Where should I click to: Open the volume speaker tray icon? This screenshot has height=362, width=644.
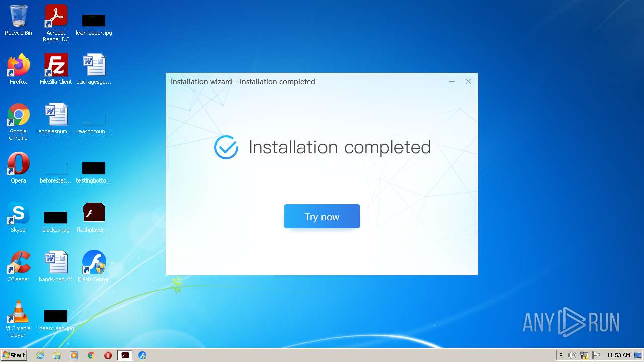572,355
